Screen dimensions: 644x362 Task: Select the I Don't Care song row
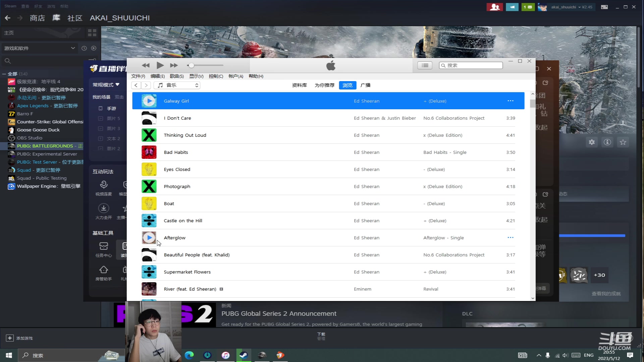[x=328, y=118]
